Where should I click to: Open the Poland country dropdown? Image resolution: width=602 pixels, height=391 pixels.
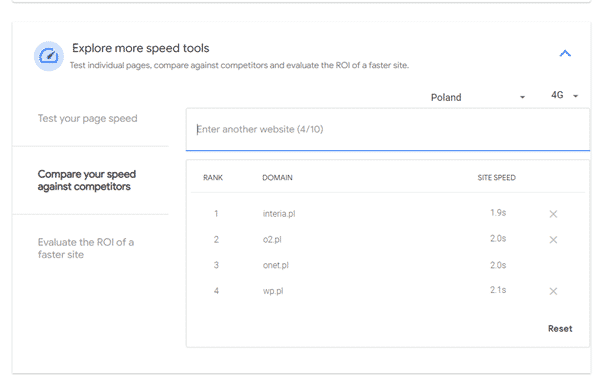pyautogui.click(x=477, y=97)
